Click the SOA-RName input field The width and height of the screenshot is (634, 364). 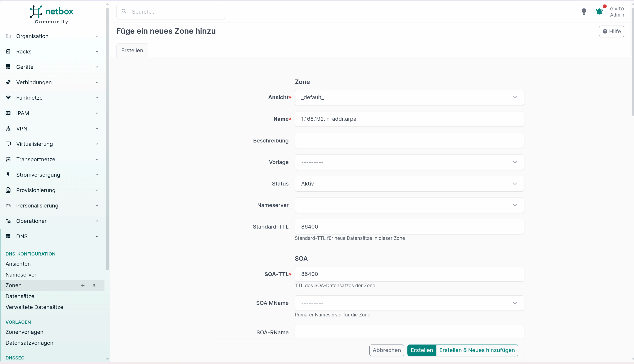click(x=409, y=332)
